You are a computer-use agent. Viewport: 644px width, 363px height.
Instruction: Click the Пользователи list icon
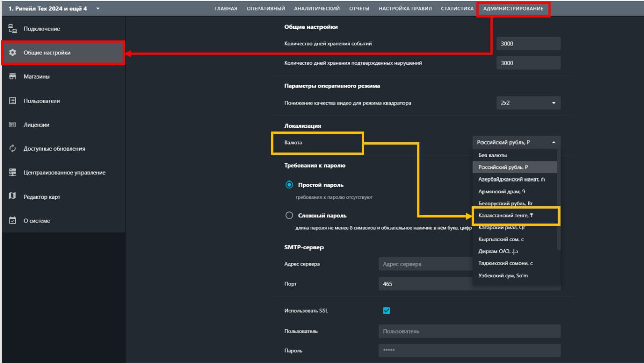click(13, 101)
